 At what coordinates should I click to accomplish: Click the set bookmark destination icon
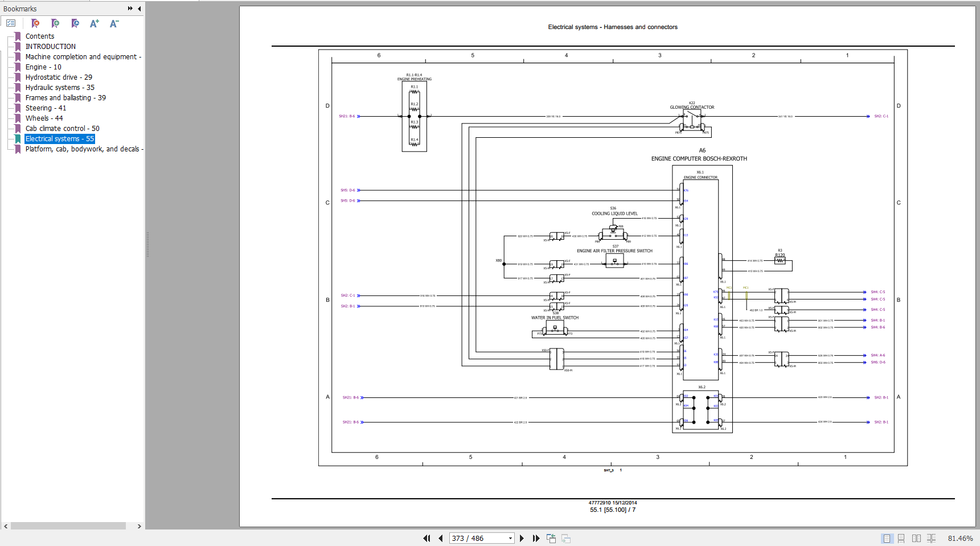pos(75,23)
